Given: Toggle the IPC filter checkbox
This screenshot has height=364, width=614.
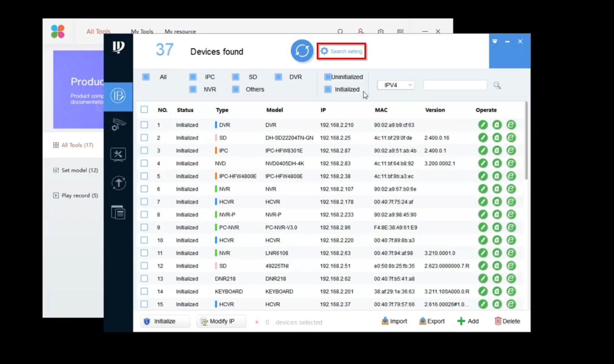Looking at the screenshot, I should click(x=193, y=77).
